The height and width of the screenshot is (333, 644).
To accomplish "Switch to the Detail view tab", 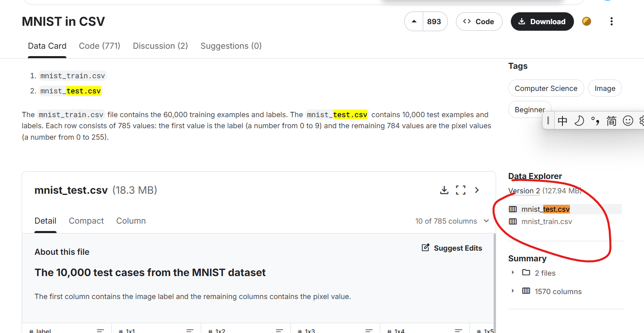I will point(45,221).
